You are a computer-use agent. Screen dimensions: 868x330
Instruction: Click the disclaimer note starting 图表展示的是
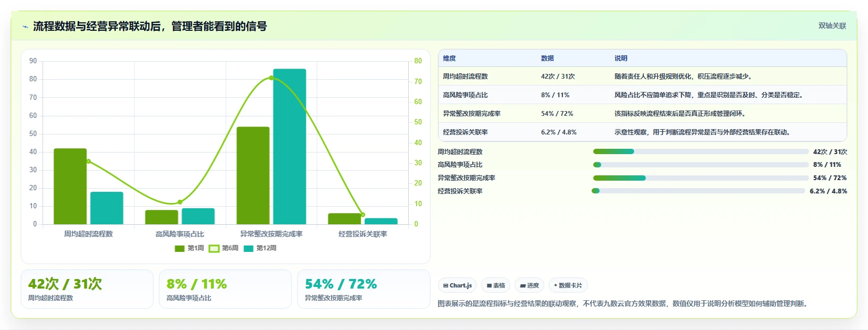[624, 304]
